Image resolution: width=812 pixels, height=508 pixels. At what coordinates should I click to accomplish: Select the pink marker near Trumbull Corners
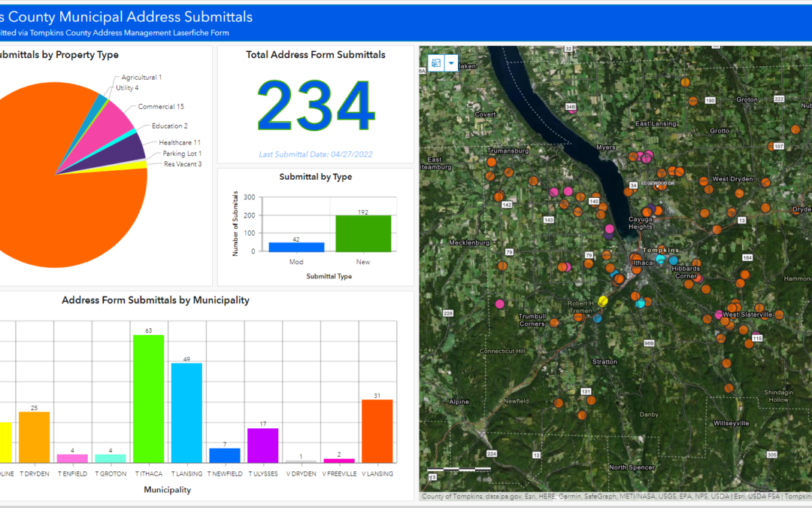coord(500,304)
